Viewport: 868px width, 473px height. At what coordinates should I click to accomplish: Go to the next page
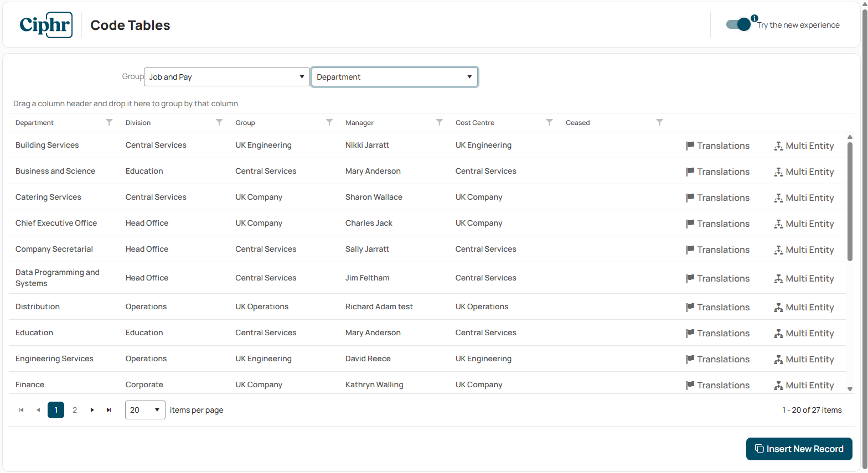(x=92, y=410)
